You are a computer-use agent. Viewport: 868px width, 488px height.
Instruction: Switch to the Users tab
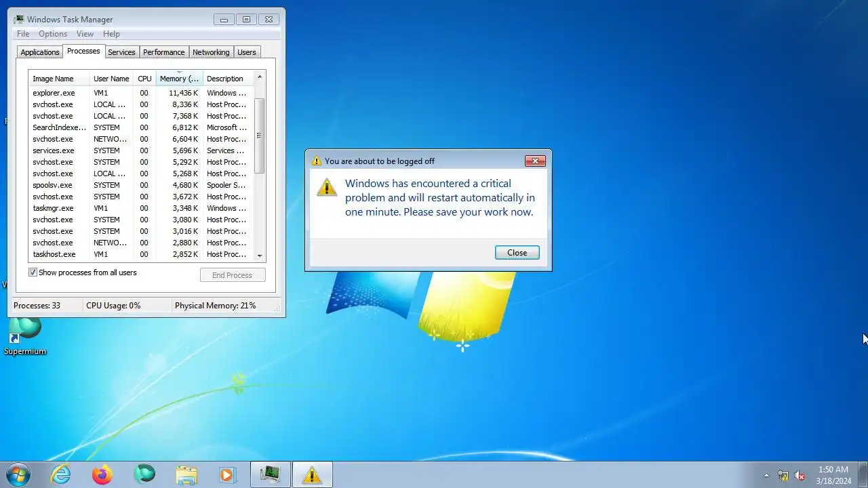247,52
